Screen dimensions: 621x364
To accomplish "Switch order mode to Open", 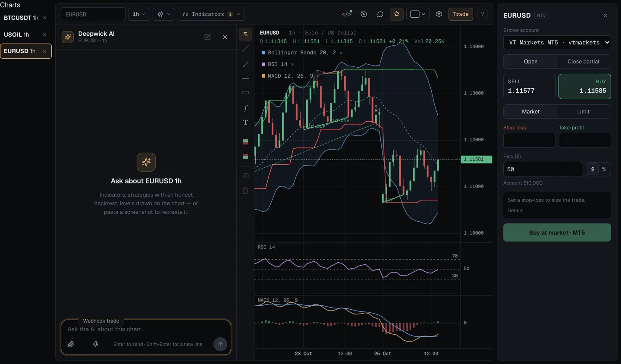I will point(530,62).
